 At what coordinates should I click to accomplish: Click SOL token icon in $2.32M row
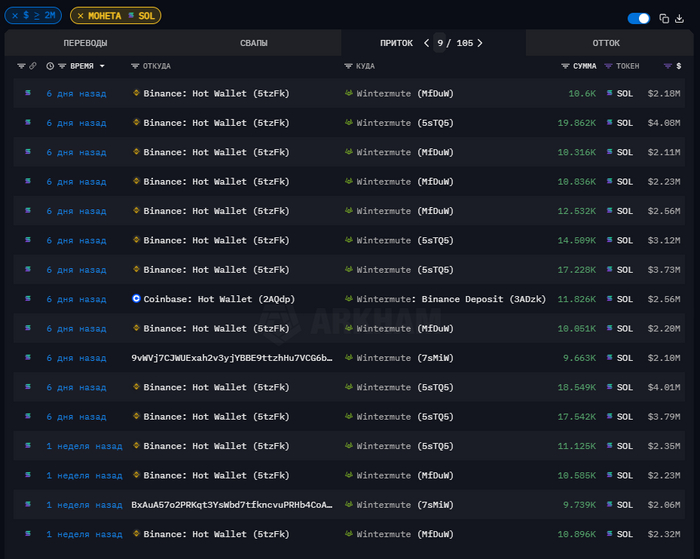pos(609,534)
